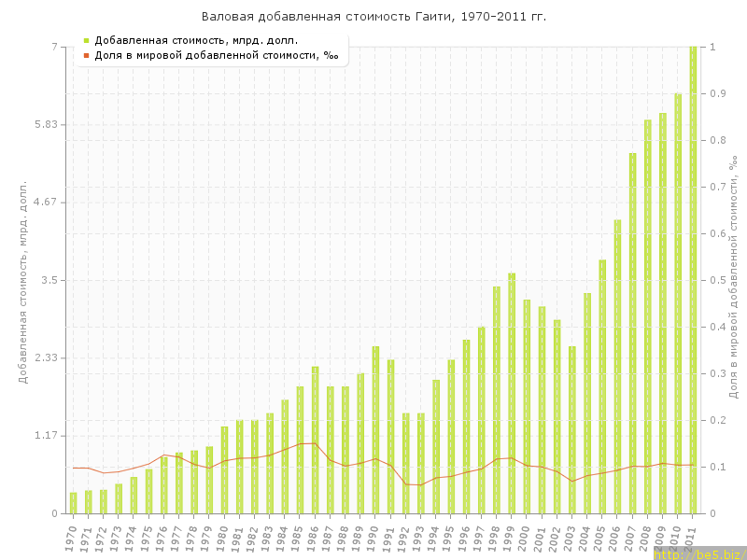Click the 0.5 tick on right axis
Screen dimensions: 747x560
click(x=716, y=280)
